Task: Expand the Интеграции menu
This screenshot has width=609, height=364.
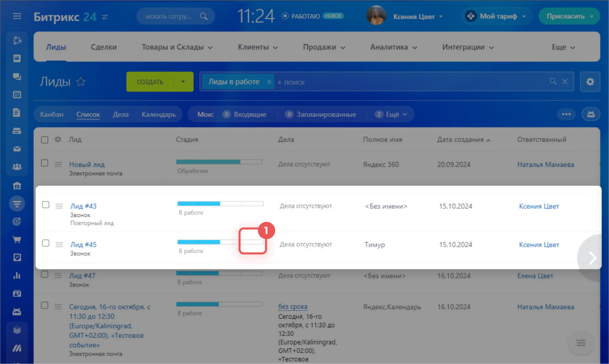Action: point(468,47)
